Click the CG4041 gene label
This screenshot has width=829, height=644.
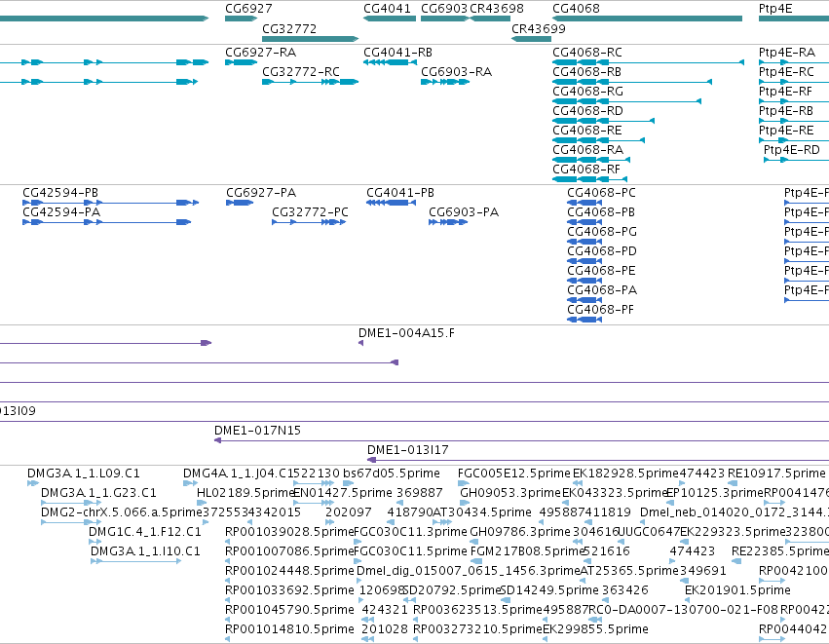387,9
